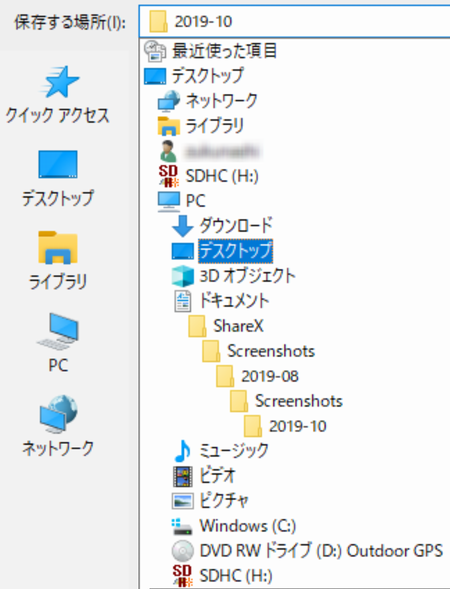The height and width of the screenshot is (589, 450).
Task: Select SDHC (H:) under デスクトップ
Action: [x=208, y=176]
